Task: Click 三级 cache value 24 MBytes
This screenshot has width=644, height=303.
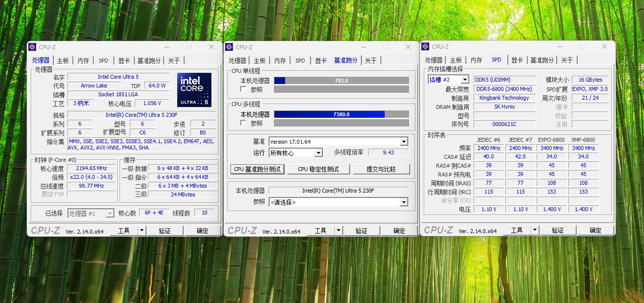Action: (x=183, y=195)
